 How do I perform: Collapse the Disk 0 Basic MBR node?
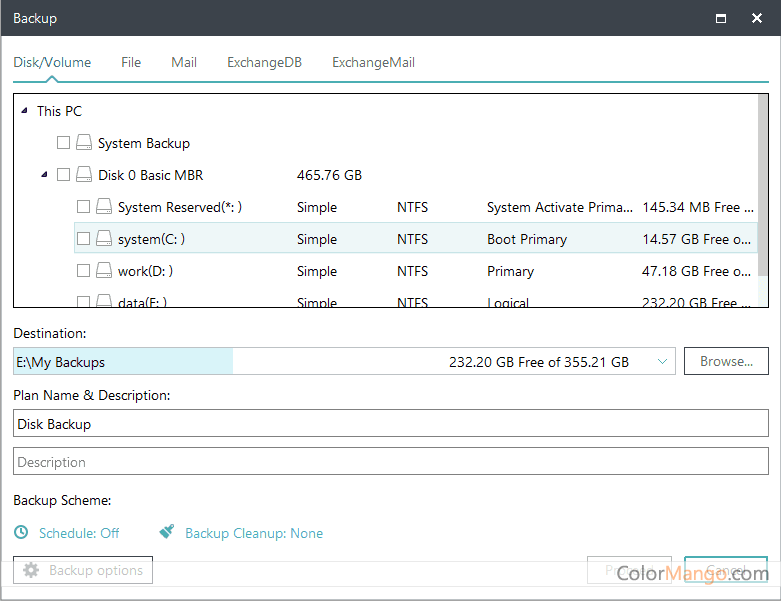(44, 175)
